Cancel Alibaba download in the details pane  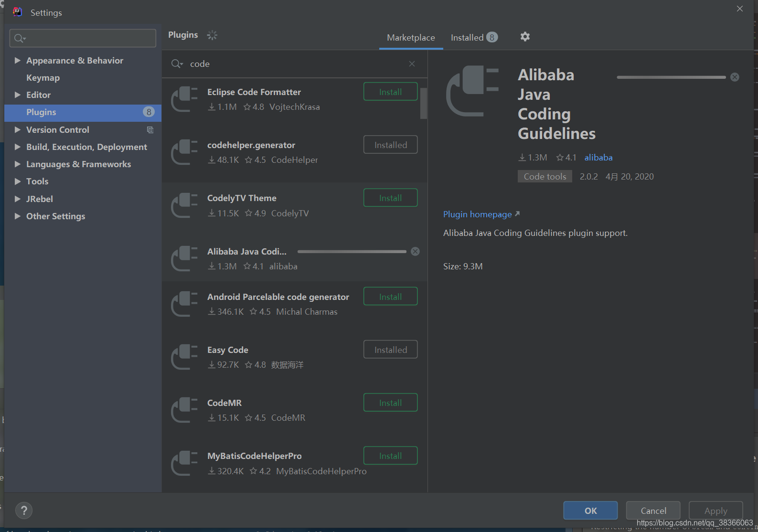point(735,77)
